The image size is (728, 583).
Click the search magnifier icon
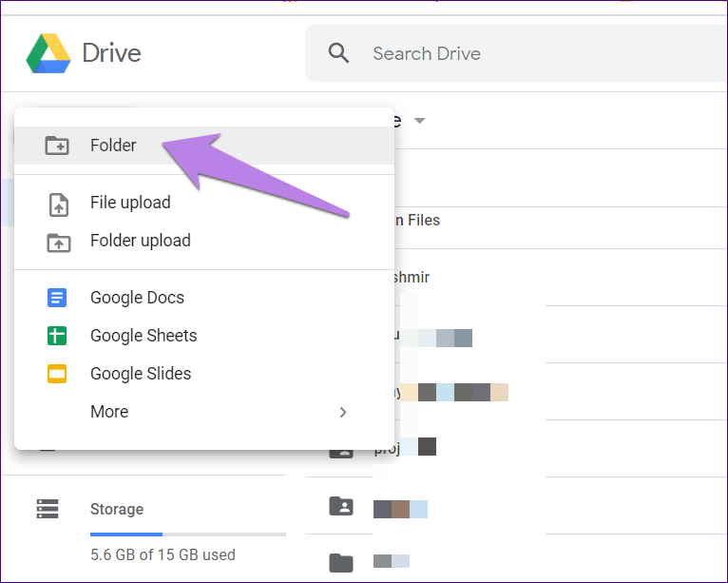(x=338, y=53)
